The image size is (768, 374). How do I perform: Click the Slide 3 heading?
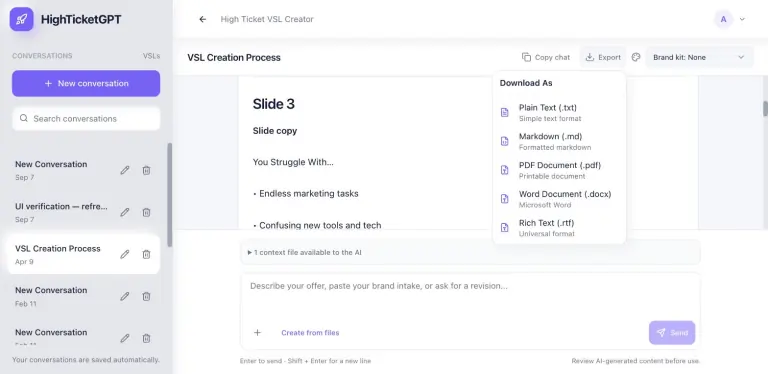[x=273, y=104]
